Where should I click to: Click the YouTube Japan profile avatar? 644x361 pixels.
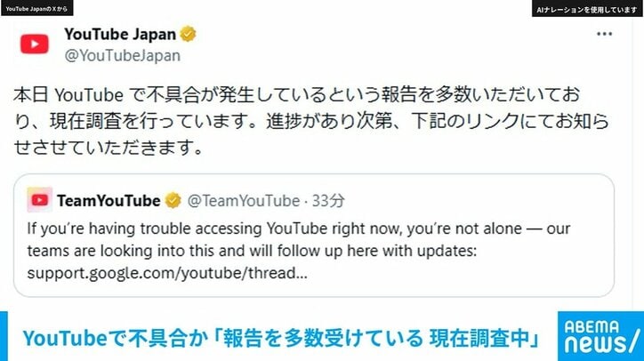tap(35, 44)
